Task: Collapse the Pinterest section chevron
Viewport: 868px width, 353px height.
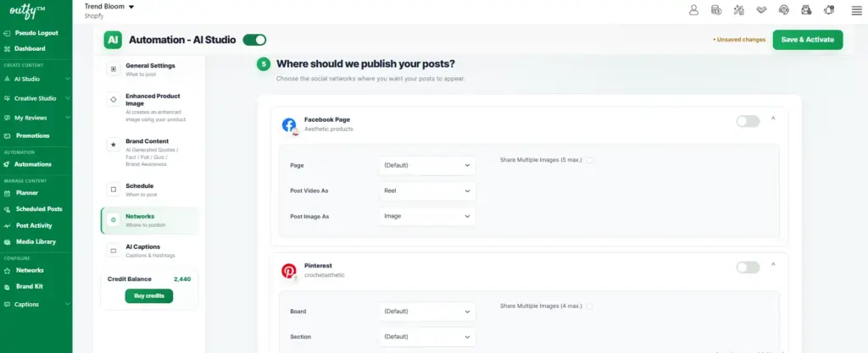Action: [773, 265]
